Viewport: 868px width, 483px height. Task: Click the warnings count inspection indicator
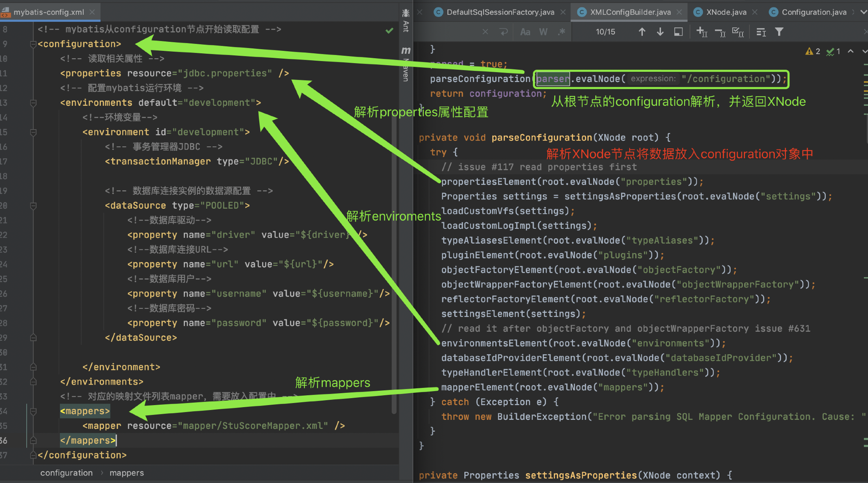pos(813,51)
